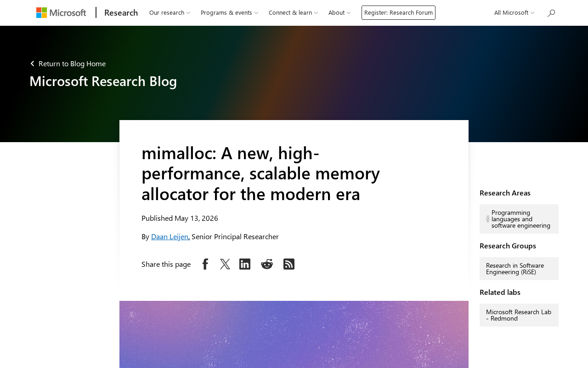The height and width of the screenshot is (368, 588).
Task: Share this page on Facebook
Action: point(205,264)
